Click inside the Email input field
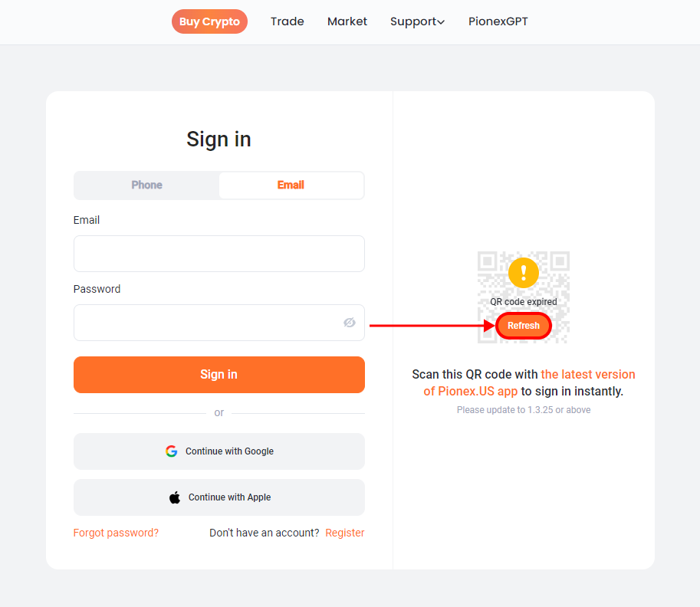 point(219,254)
